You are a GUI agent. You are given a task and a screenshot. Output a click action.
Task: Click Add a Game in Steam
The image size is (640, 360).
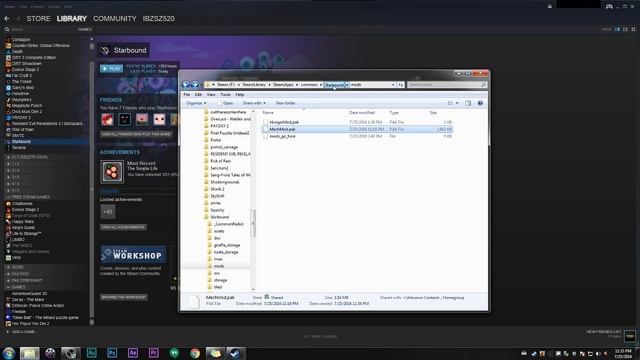pyautogui.click(x=21, y=332)
